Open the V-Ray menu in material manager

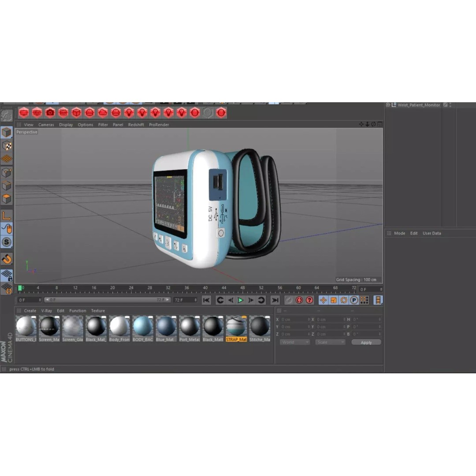pyautogui.click(x=46, y=311)
